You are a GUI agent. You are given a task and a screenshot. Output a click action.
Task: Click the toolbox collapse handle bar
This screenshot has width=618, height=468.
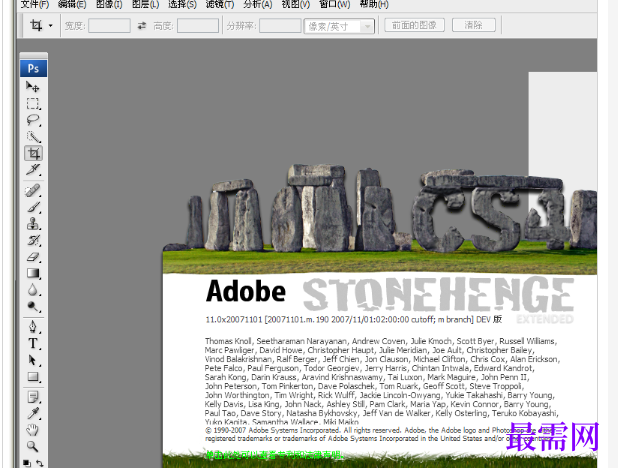[34, 56]
